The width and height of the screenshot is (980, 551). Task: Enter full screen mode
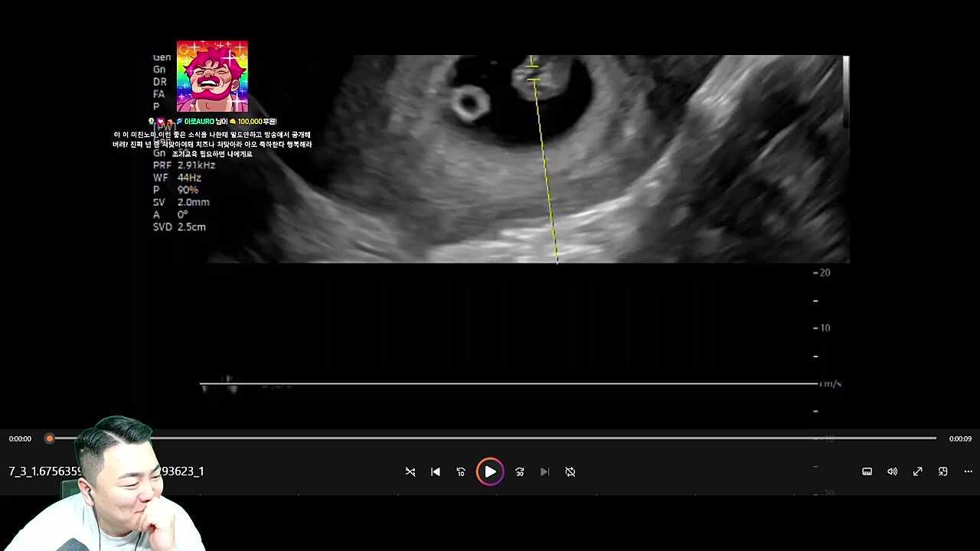[x=917, y=472]
